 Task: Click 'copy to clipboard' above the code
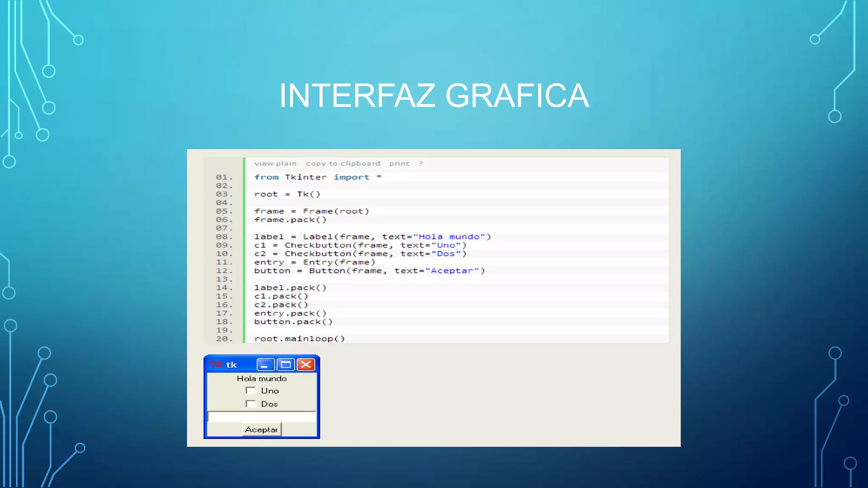(x=343, y=164)
